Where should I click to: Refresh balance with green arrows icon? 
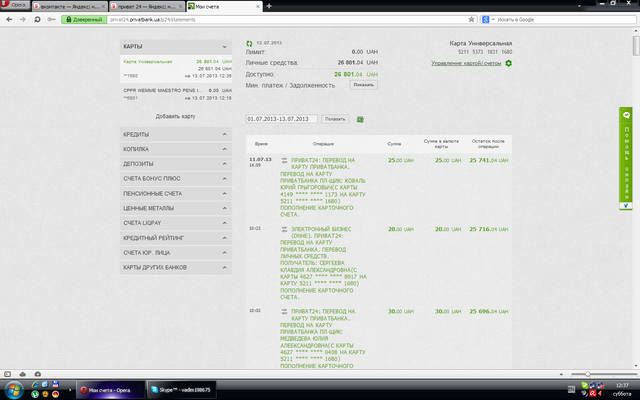click(x=249, y=43)
